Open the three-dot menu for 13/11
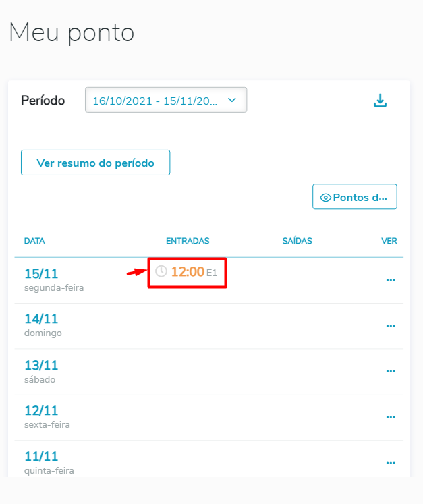Viewport: 423px width, 504px height. pos(391,371)
